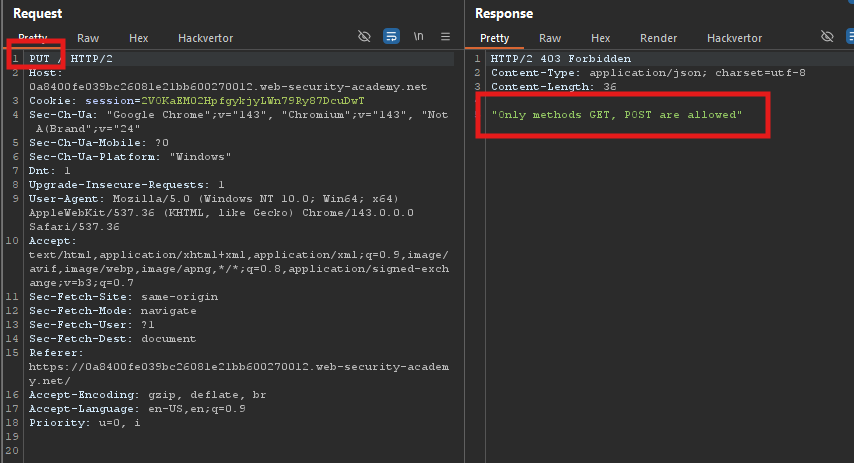Switch to Hex tab in Request panel
This screenshot has width=854, height=463.
click(138, 38)
